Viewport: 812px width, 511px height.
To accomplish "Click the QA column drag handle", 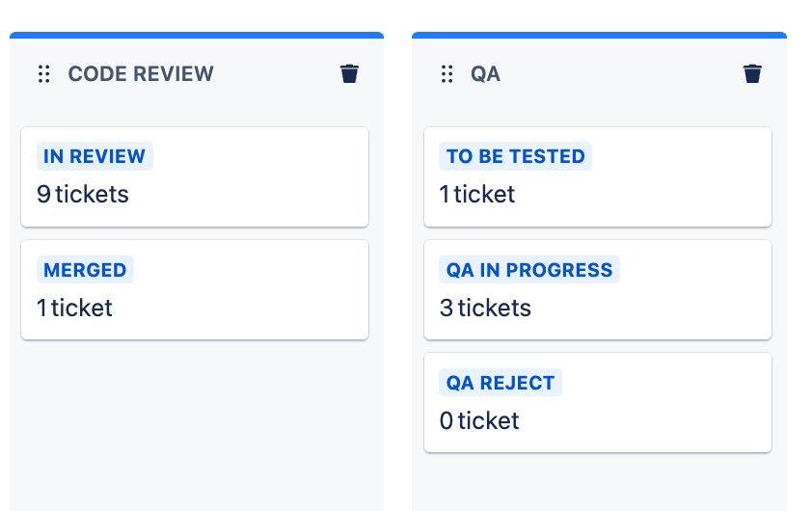I will pyautogui.click(x=447, y=74).
